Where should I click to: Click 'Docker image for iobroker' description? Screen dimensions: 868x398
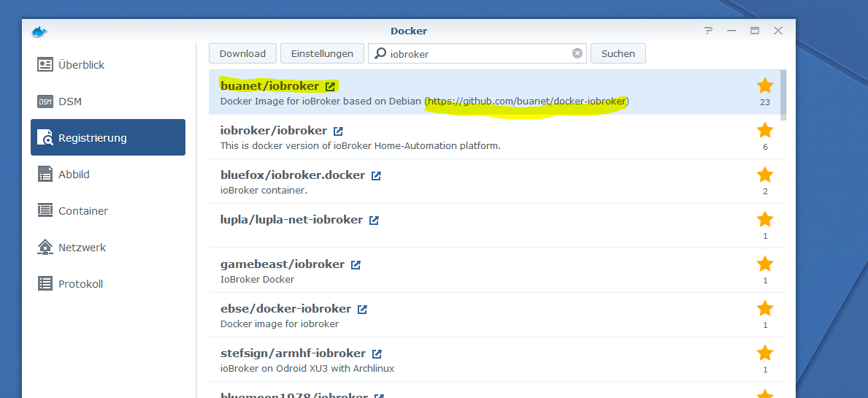click(280, 324)
